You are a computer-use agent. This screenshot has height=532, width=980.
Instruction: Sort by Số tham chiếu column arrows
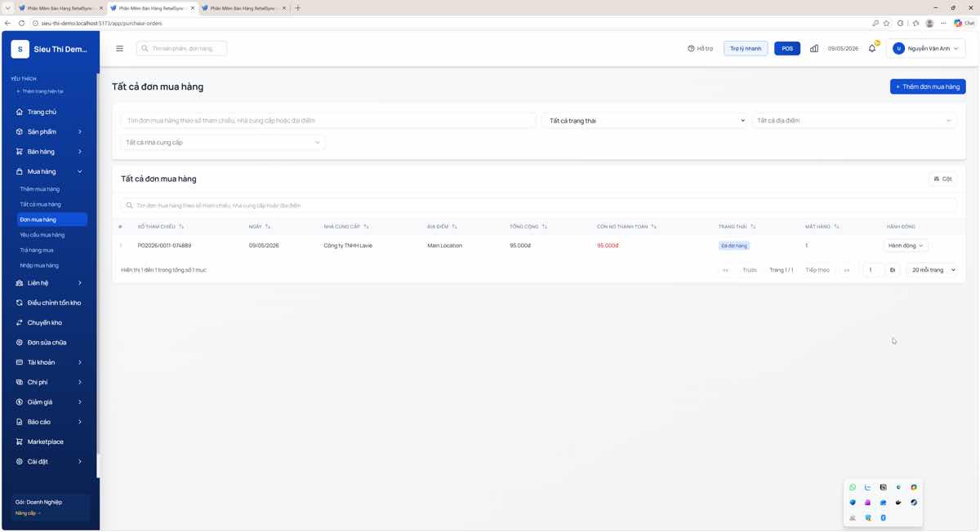[181, 227]
